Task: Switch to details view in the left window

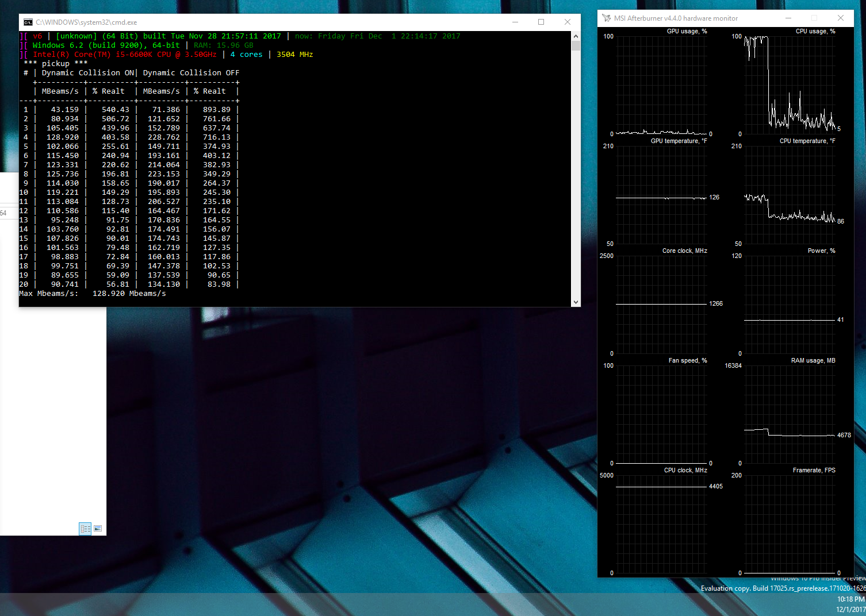Action: pyautogui.click(x=85, y=529)
